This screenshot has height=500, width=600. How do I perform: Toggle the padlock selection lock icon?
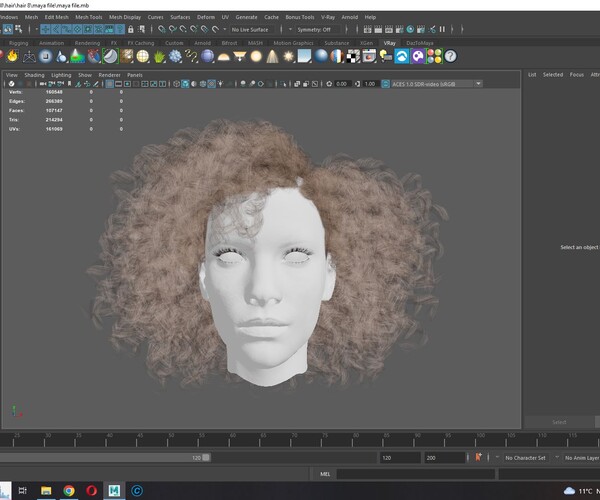click(131, 29)
